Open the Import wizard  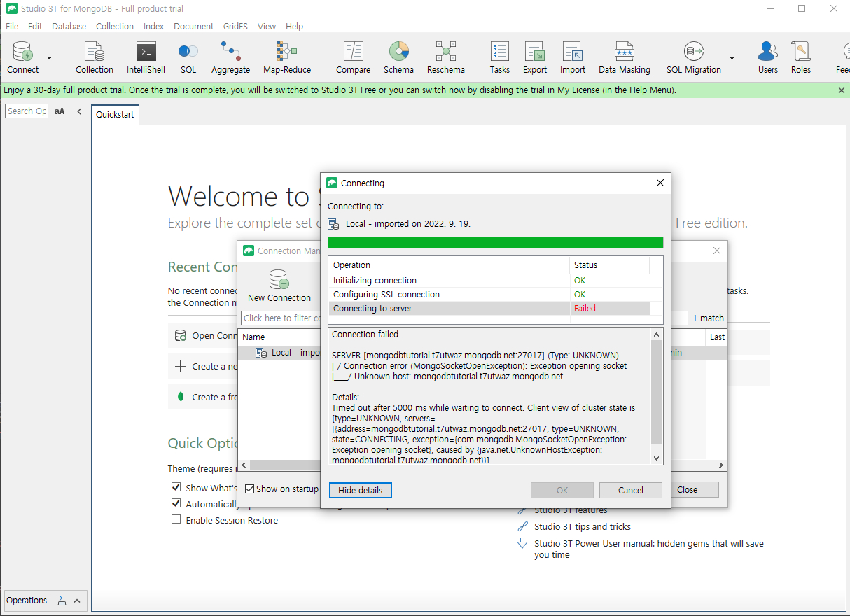tap(573, 57)
